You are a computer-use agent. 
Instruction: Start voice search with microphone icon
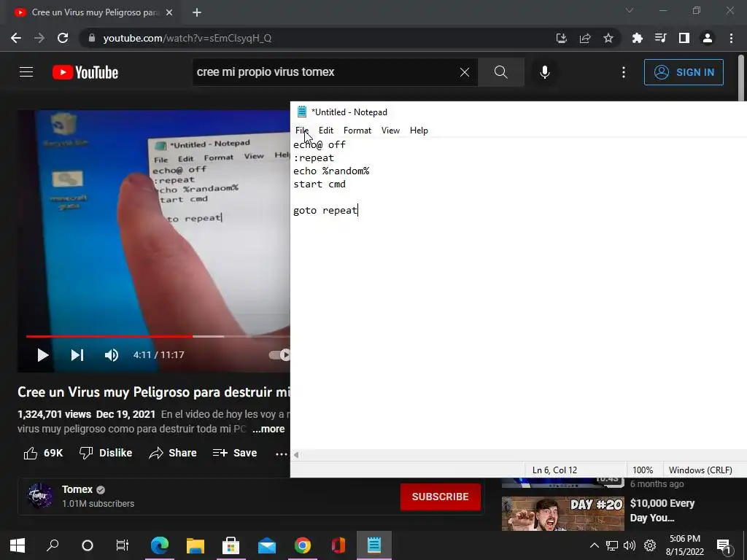coord(544,72)
